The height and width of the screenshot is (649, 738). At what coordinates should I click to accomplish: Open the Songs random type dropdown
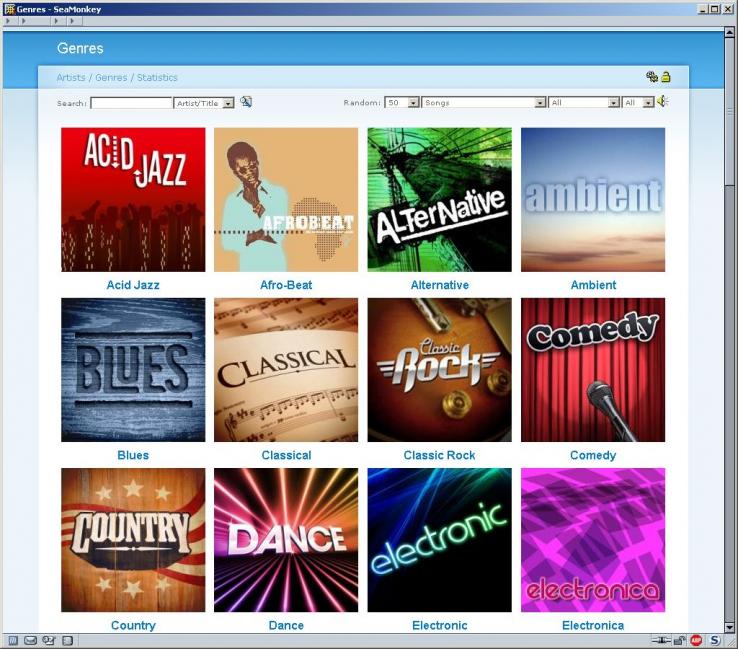pyautogui.click(x=484, y=103)
